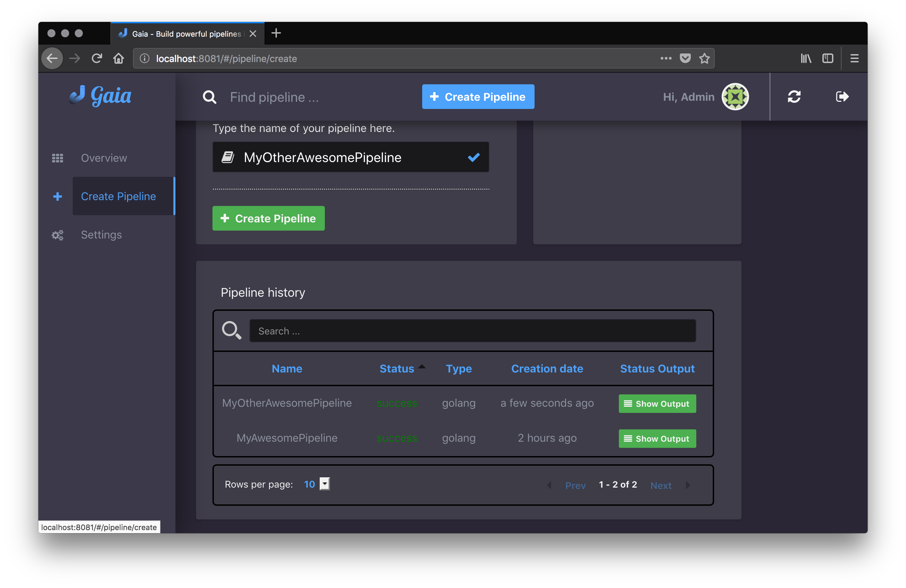Click the Find pipeline search magnifier icon

[x=209, y=97]
